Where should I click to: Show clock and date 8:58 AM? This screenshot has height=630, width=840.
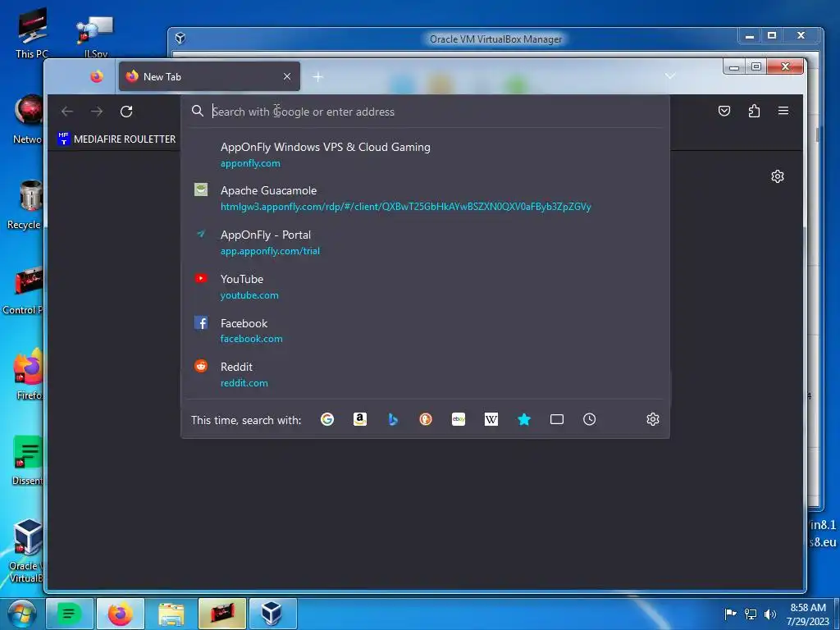[808, 614]
